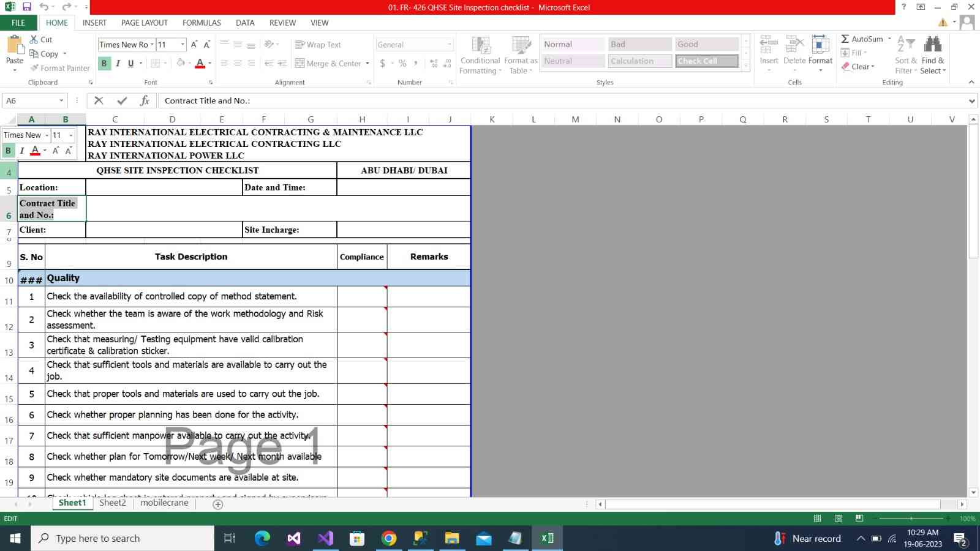
Task: Toggle Underline formatting in the ribbon
Action: [130, 63]
